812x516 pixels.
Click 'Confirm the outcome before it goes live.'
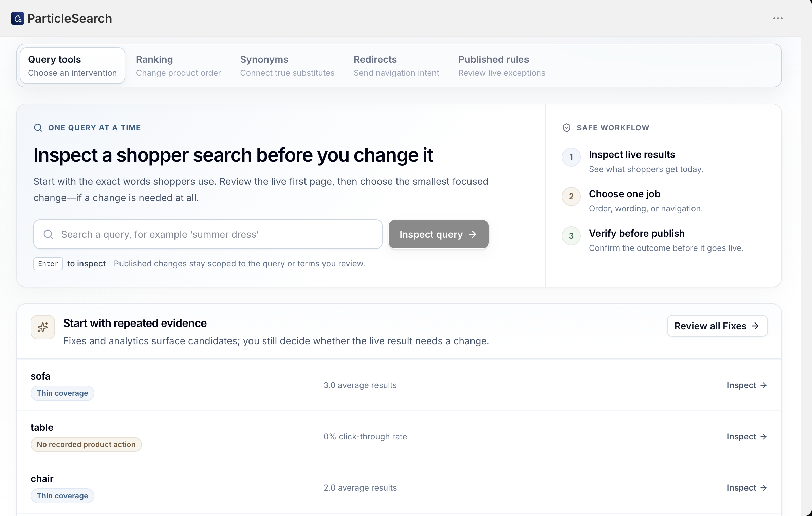point(666,248)
